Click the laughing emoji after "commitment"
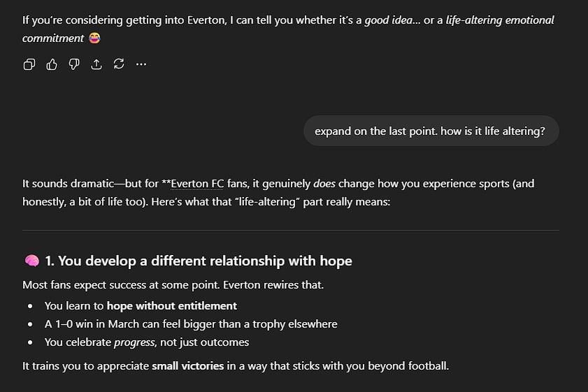The height and width of the screenshot is (392, 588). [x=93, y=38]
